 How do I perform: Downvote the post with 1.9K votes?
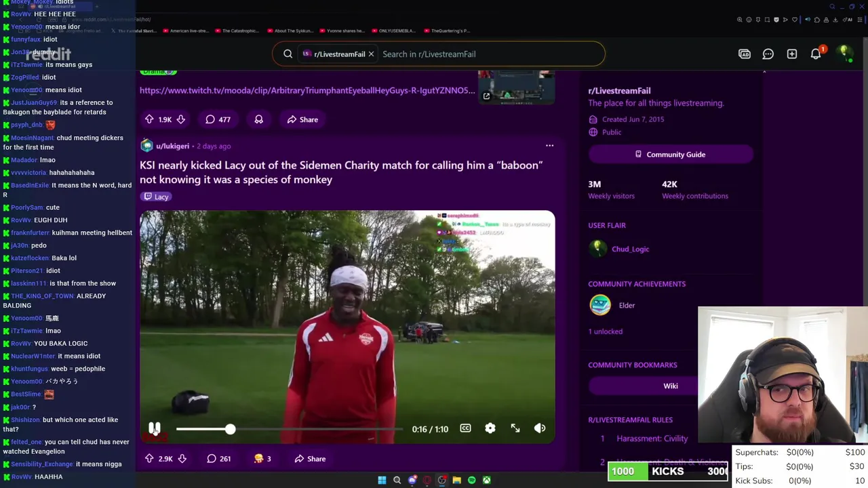[x=181, y=119]
